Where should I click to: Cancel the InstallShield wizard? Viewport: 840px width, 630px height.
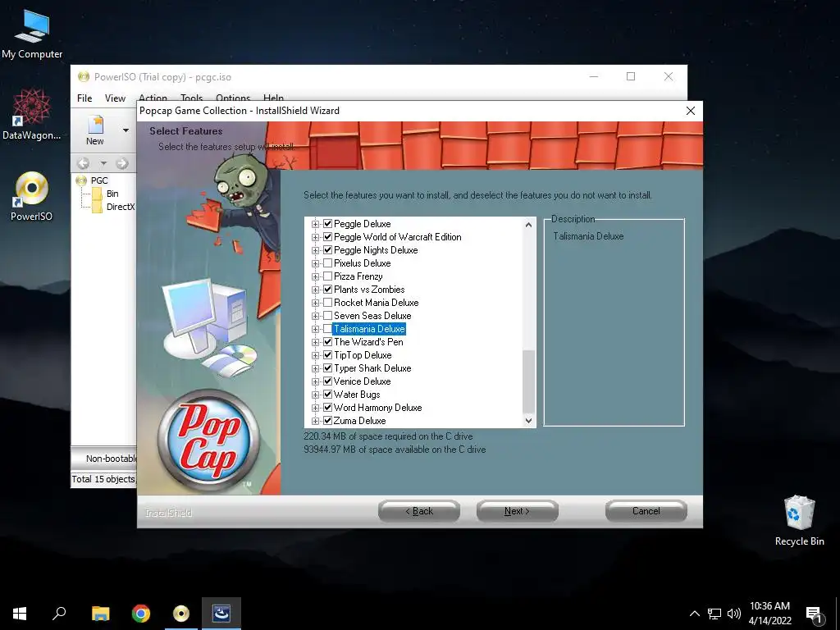646,511
